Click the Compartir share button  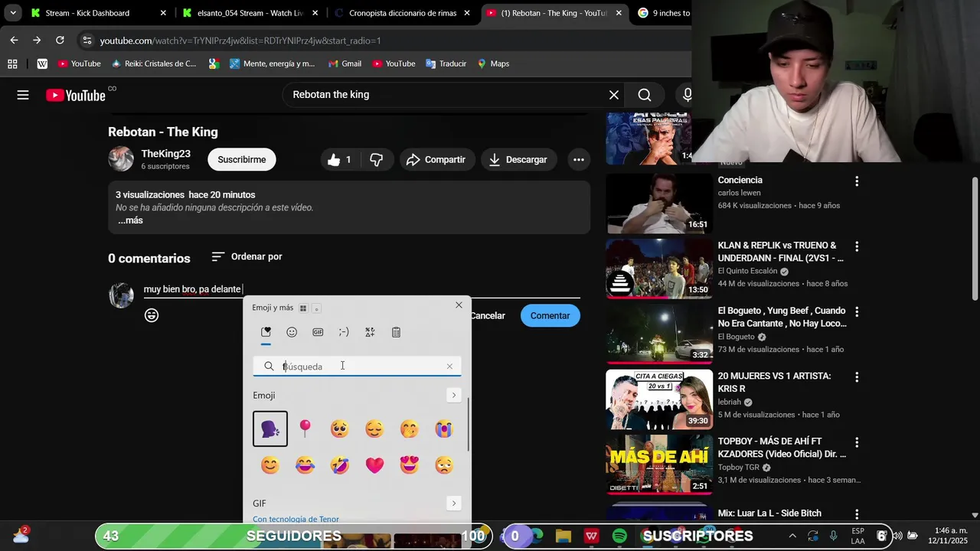coord(436,159)
